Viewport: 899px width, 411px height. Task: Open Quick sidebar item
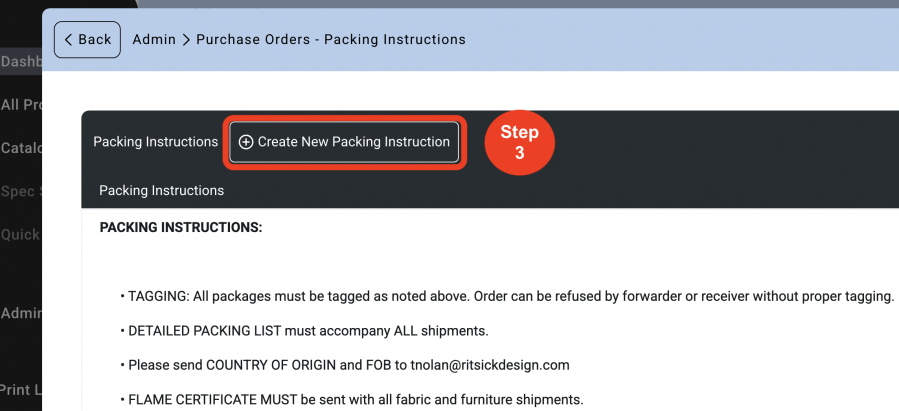[21, 234]
